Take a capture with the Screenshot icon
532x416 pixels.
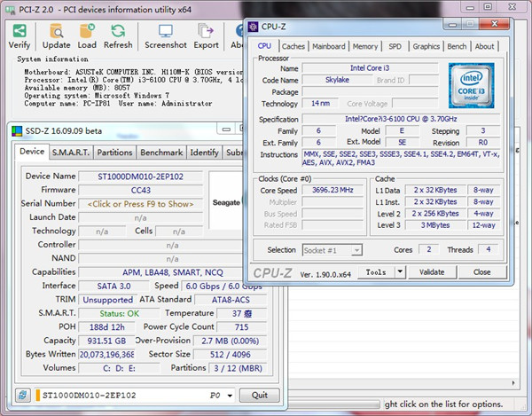click(166, 31)
